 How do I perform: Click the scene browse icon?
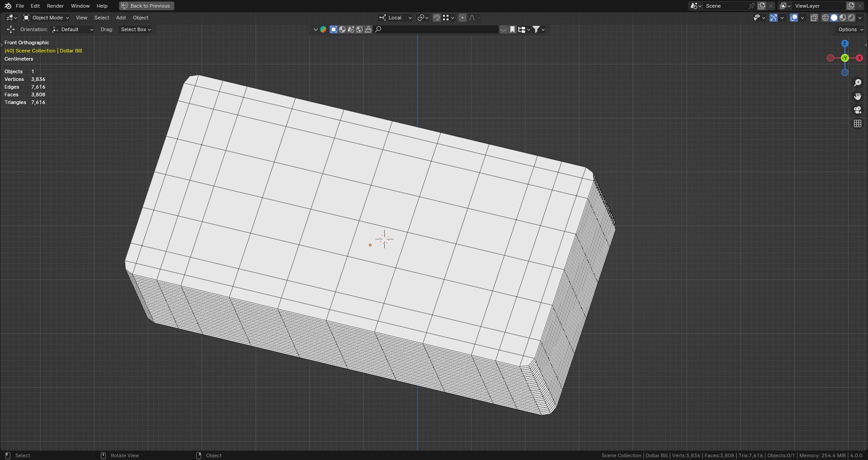pos(696,6)
